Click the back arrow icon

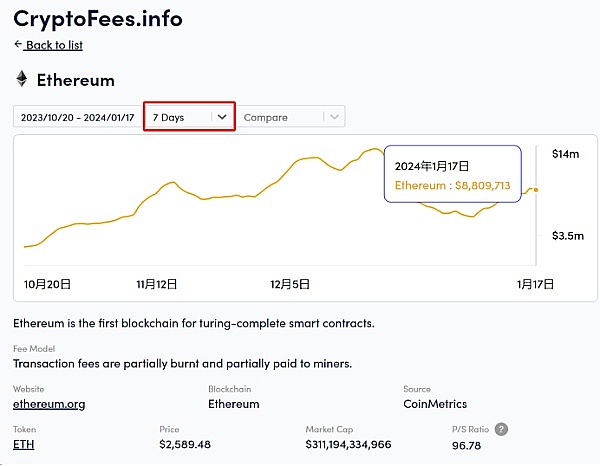18,45
